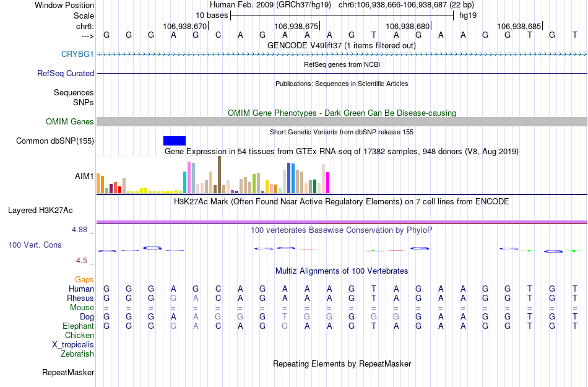Image resolution: width=588 pixels, height=387 pixels.
Task: Click the 10 bases scale bar text
Action: coord(212,15)
